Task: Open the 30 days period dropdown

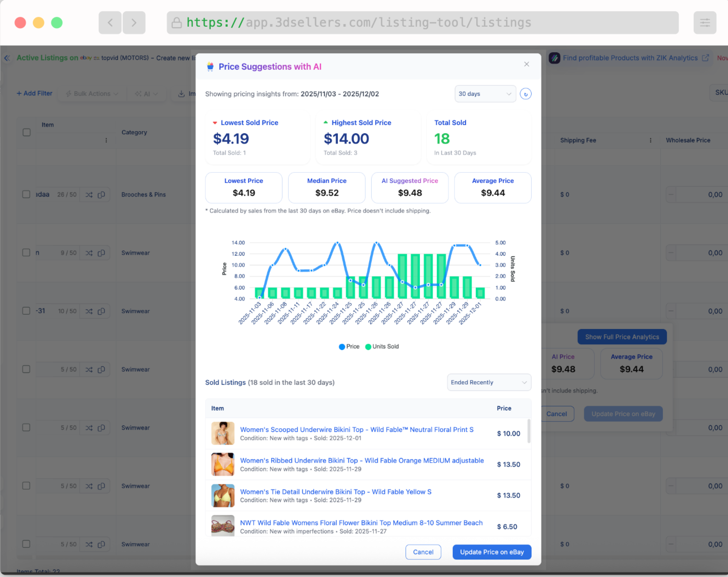Action: (485, 94)
